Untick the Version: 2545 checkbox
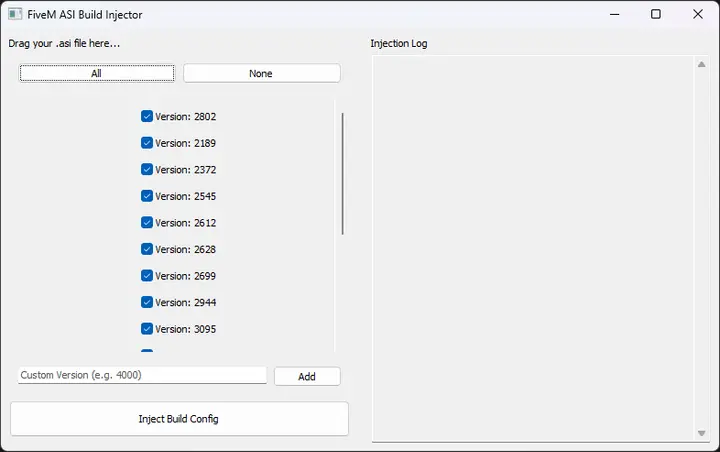The image size is (720, 452). (x=146, y=196)
